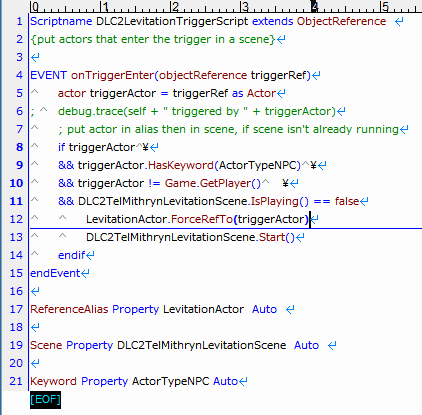Click endif on line 14
This screenshot has width=422, height=415.
(x=72, y=255)
